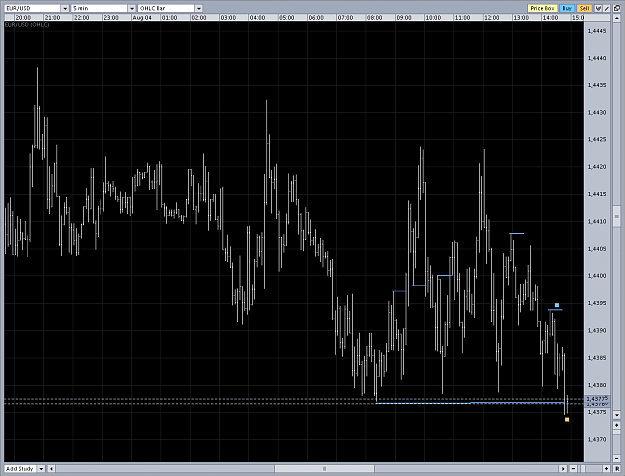Click the vertical scrollbar down arrow
625x476 pixels.
[617, 415]
